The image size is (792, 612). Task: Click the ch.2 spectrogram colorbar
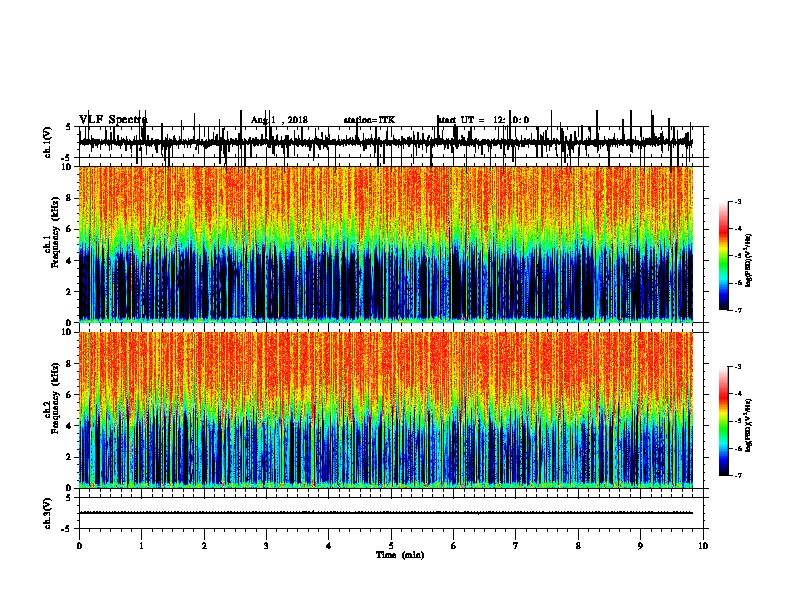(724, 421)
